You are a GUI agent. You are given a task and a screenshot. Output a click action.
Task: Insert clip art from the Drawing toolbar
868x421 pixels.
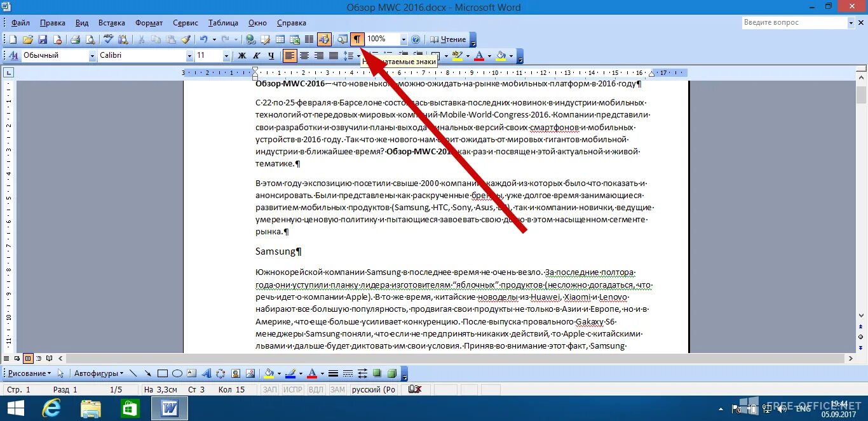236,373
